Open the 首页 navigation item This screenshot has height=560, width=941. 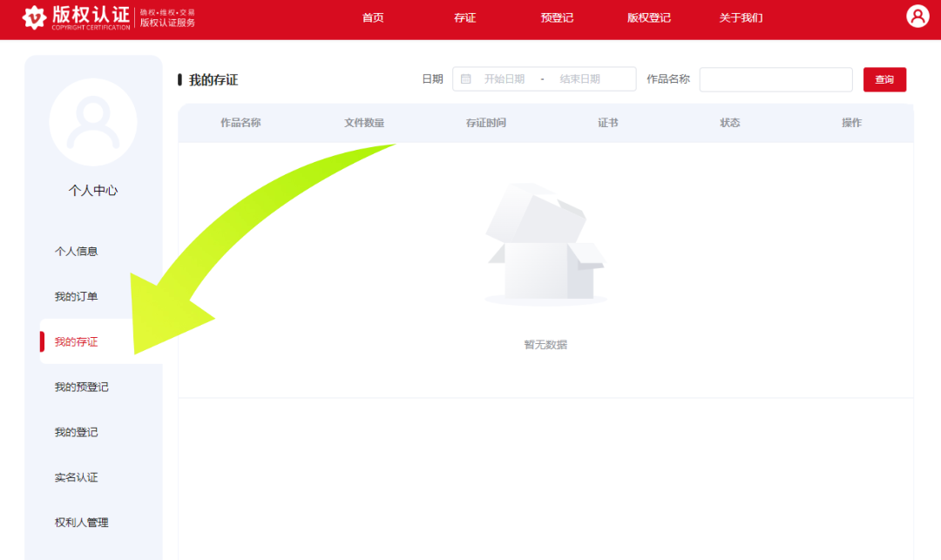[373, 18]
